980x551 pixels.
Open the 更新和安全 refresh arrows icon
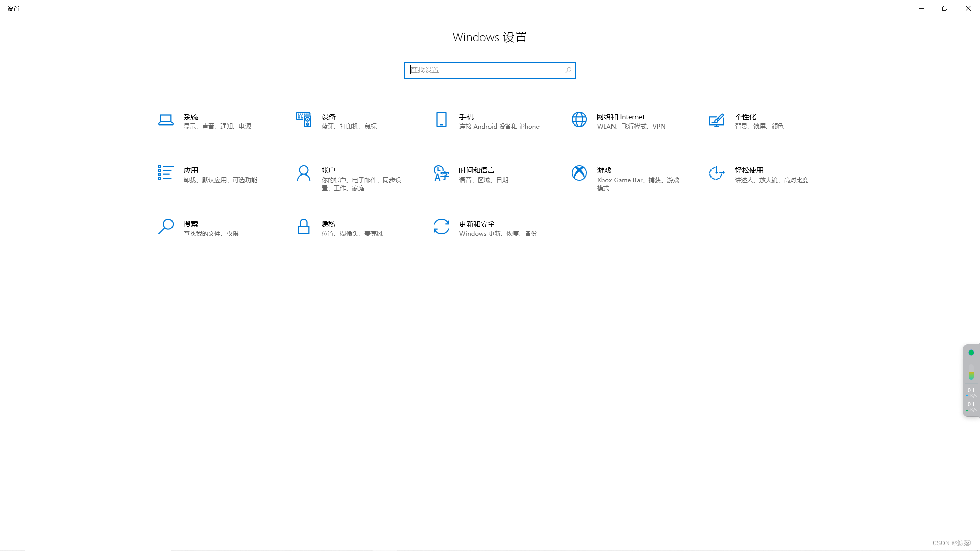click(442, 227)
